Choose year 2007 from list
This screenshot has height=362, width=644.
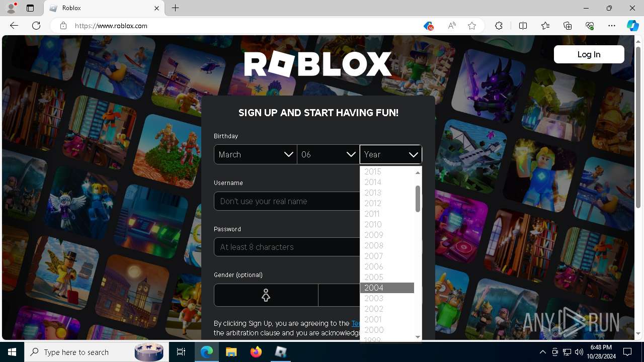click(x=387, y=256)
